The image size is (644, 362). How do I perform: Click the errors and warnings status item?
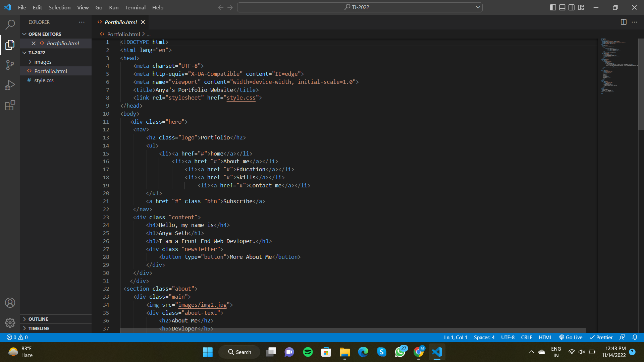pyautogui.click(x=16, y=337)
